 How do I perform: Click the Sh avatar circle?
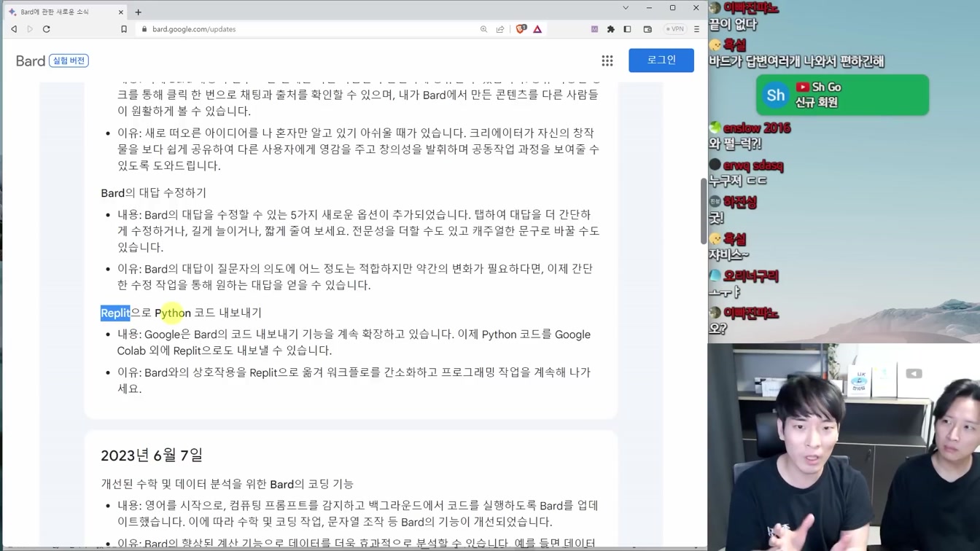pyautogui.click(x=776, y=95)
